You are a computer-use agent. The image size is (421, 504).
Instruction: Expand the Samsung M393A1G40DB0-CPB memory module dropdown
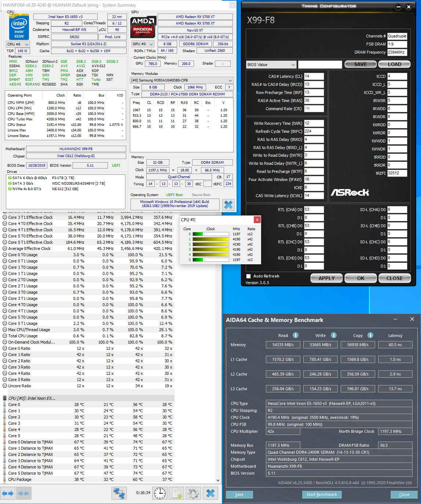click(x=182, y=80)
